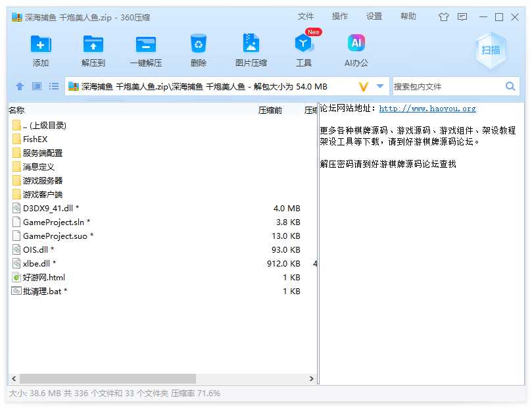Expand the address bar path dropdown arrow

(380, 86)
